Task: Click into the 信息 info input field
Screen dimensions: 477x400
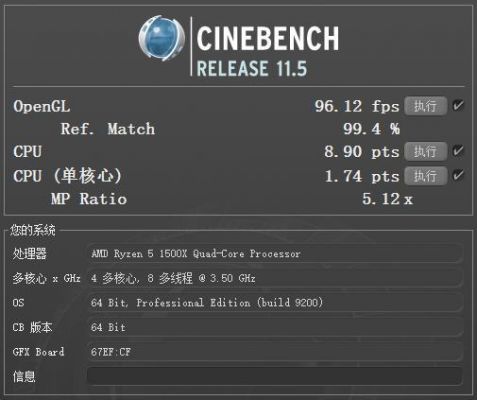Action: click(x=275, y=376)
